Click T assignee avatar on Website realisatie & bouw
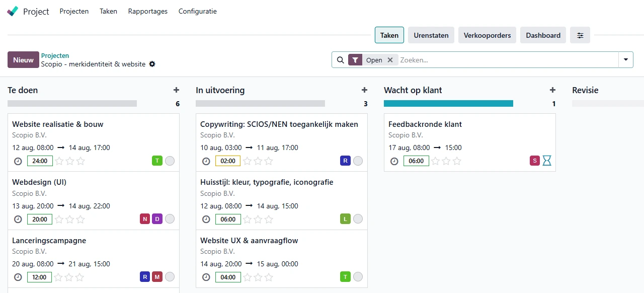Screen dimensions: 644x293 157,161
